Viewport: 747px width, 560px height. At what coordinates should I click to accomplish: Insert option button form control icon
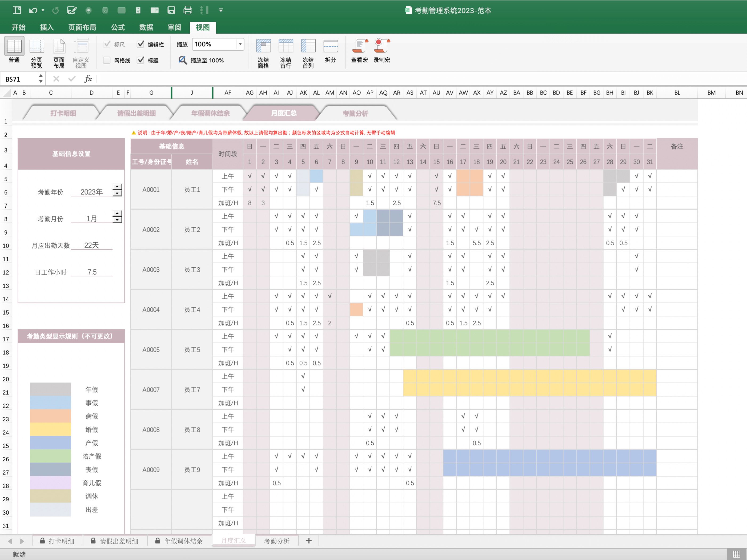(x=89, y=10)
